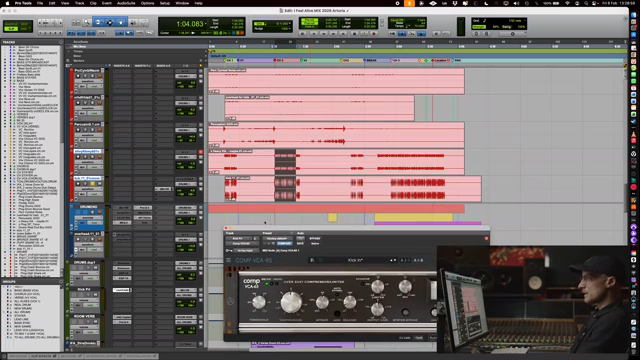Image resolution: width=640 pixels, height=360 pixels.
Task: Toggle mute on the kick track
Action: coord(100,184)
